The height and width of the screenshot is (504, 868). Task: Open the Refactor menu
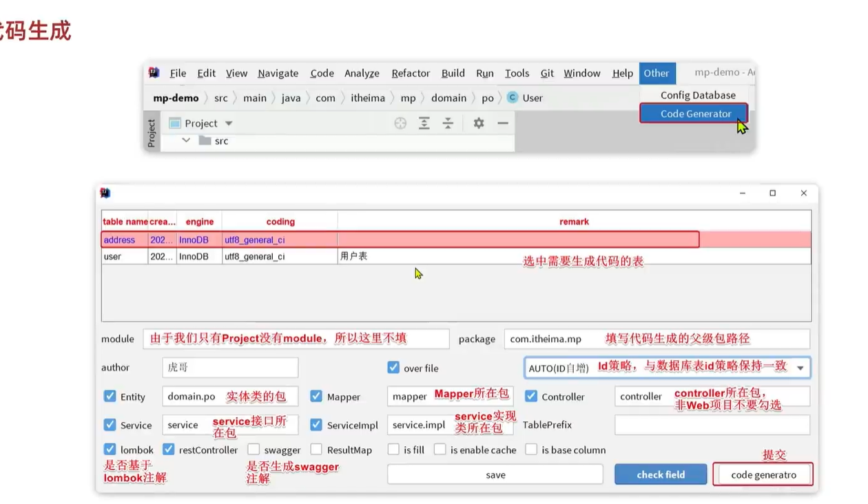(x=411, y=73)
